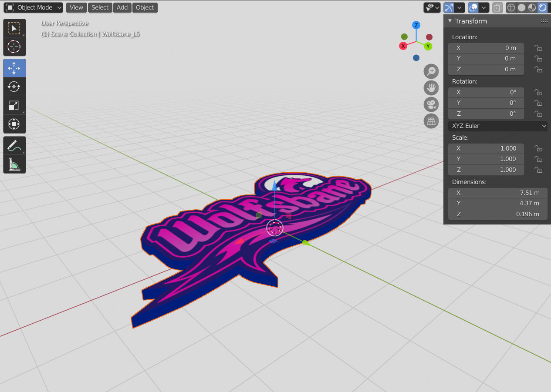The width and height of the screenshot is (551, 392).
Task: Click the Dimensions Z field showing 0.196 m
Action: click(498, 214)
